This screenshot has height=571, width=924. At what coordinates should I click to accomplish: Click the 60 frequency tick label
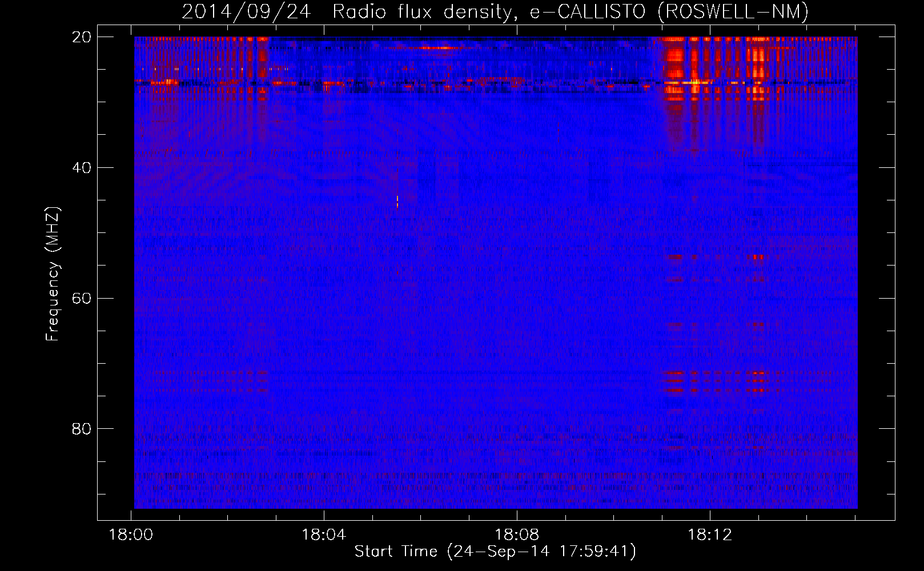pos(82,299)
